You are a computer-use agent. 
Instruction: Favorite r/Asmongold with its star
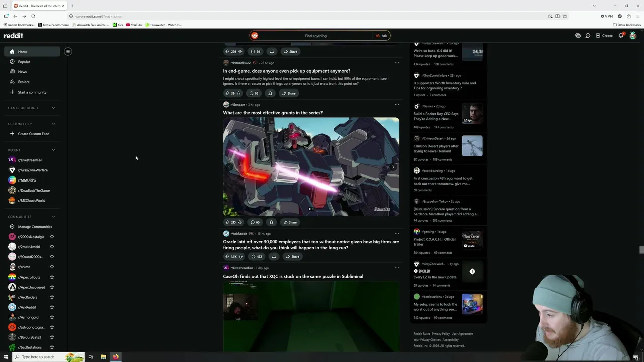[x=52, y=317]
